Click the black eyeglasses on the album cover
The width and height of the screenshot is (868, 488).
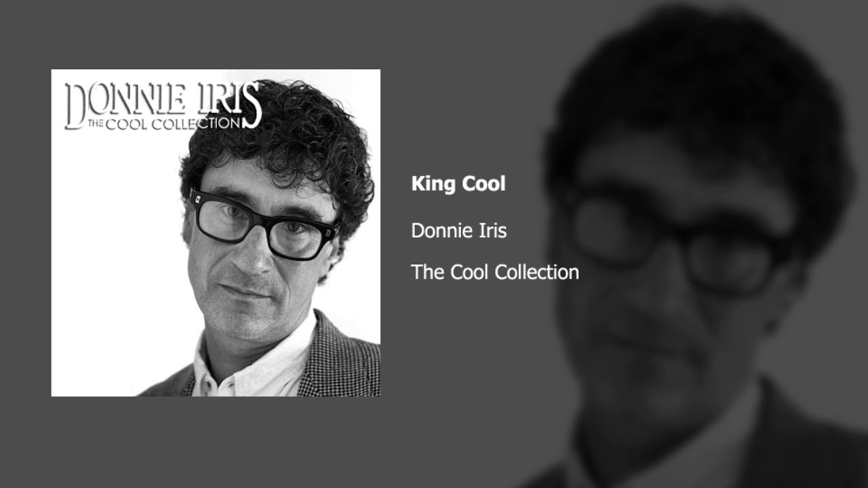tap(263, 224)
